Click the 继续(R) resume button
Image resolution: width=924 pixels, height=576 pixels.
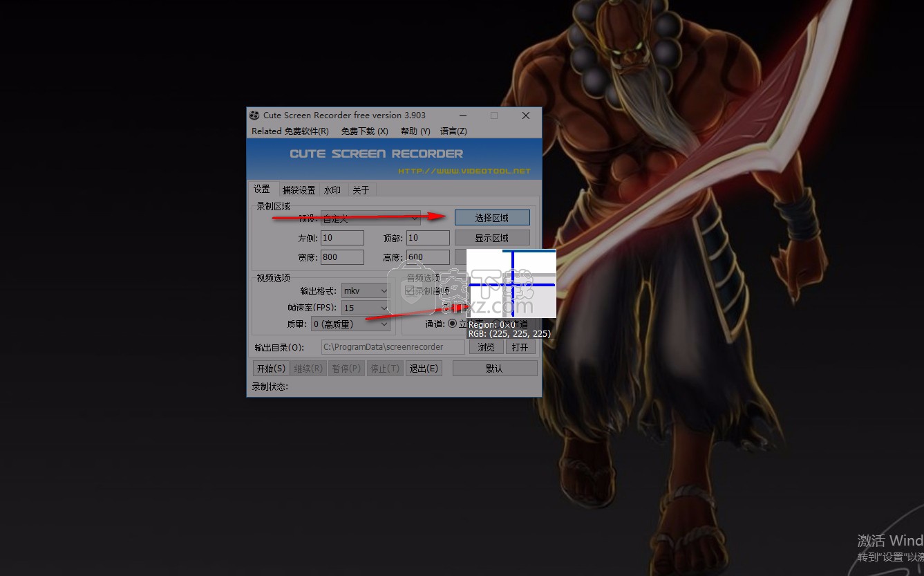(x=308, y=369)
